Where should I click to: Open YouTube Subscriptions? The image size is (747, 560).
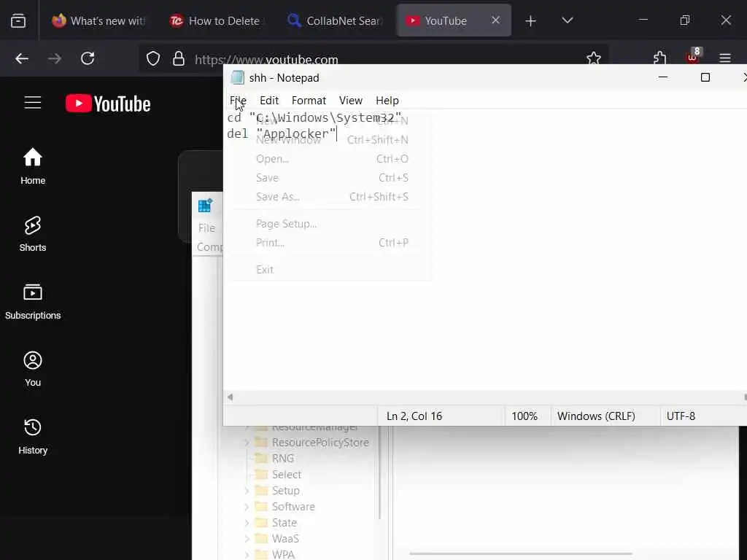(x=33, y=301)
